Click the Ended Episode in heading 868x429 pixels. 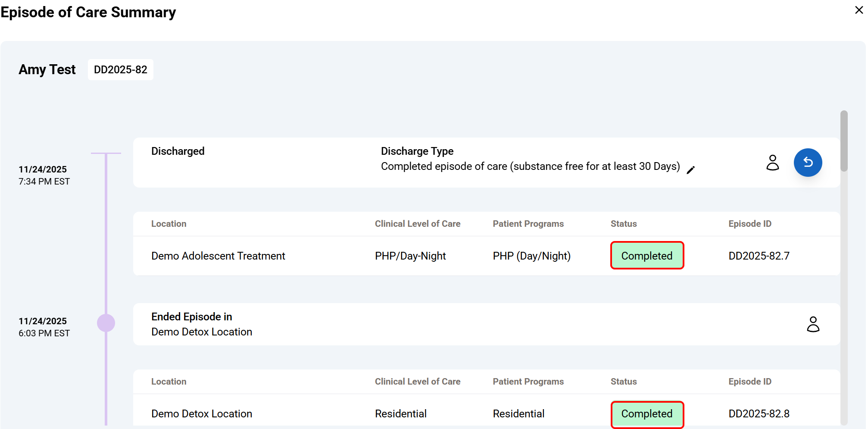point(191,317)
